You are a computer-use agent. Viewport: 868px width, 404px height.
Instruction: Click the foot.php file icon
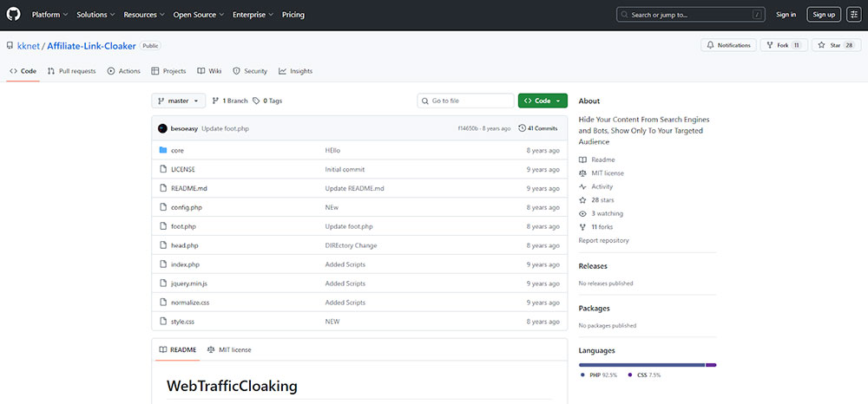(163, 226)
